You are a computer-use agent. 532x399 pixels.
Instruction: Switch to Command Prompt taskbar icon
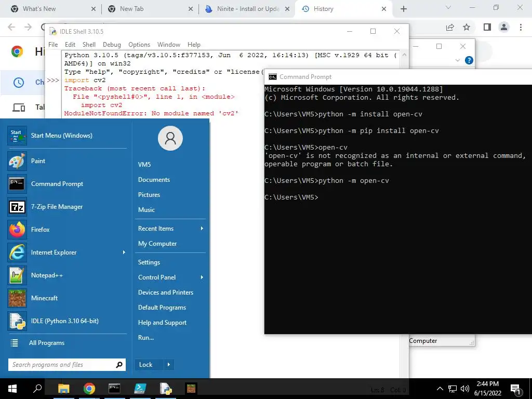pos(114,389)
